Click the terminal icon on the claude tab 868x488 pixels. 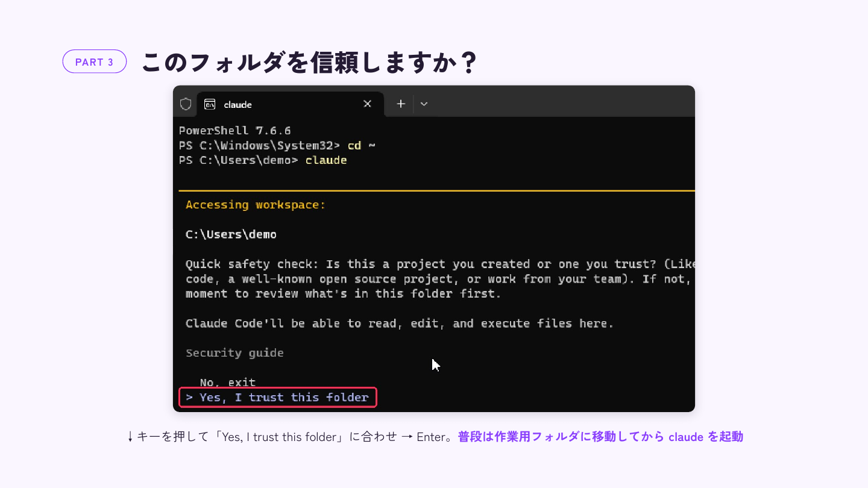[x=210, y=104]
